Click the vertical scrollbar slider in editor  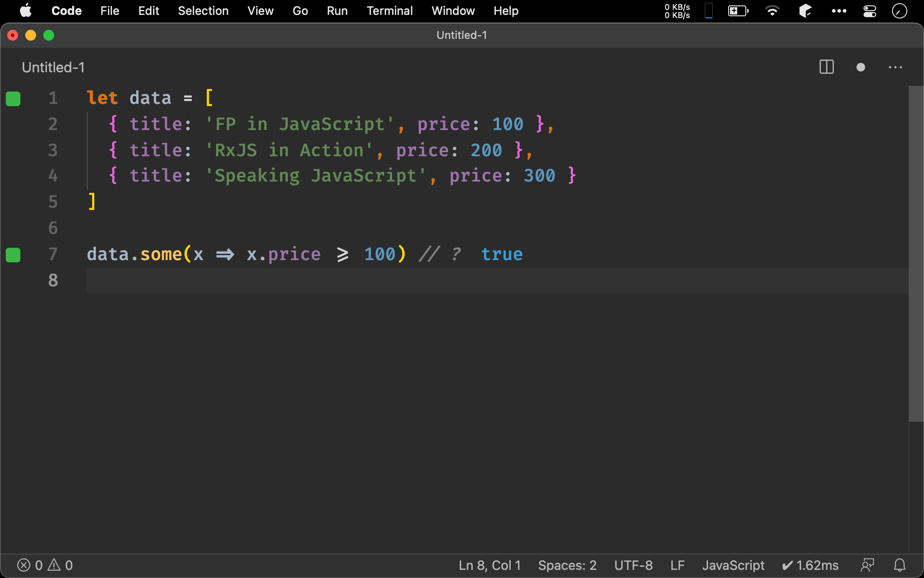(916, 253)
